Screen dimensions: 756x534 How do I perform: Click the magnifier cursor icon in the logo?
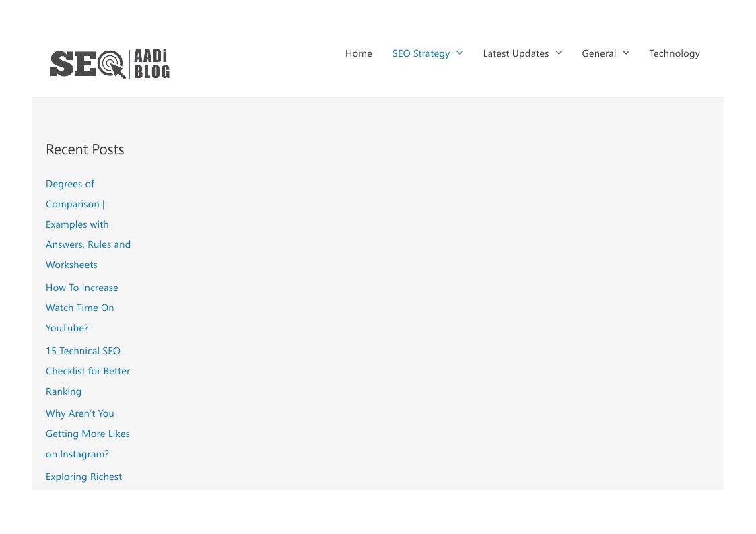[112, 65]
